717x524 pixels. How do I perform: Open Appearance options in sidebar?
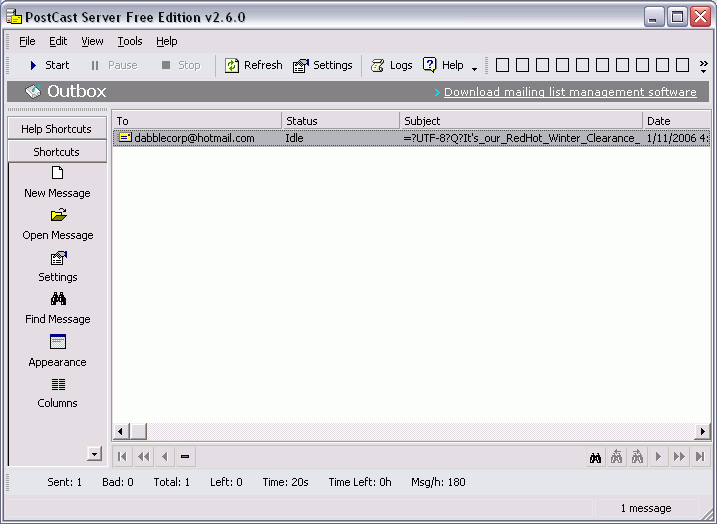[x=58, y=351]
